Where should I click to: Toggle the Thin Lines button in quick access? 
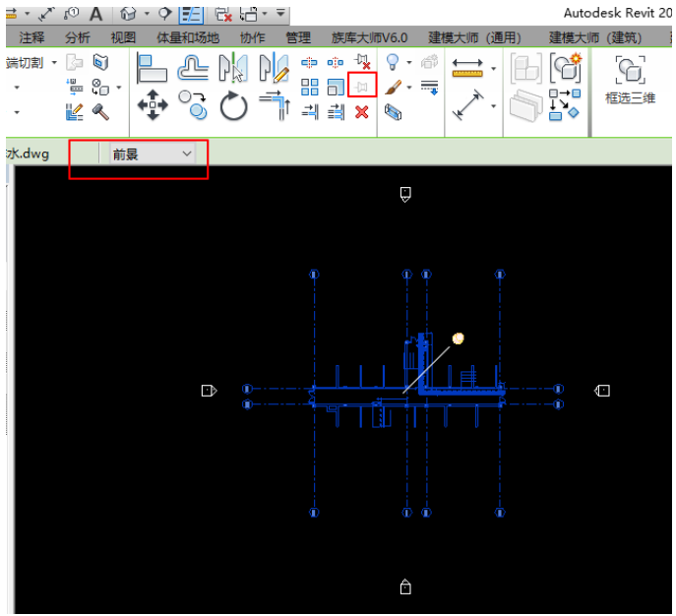coord(192,15)
